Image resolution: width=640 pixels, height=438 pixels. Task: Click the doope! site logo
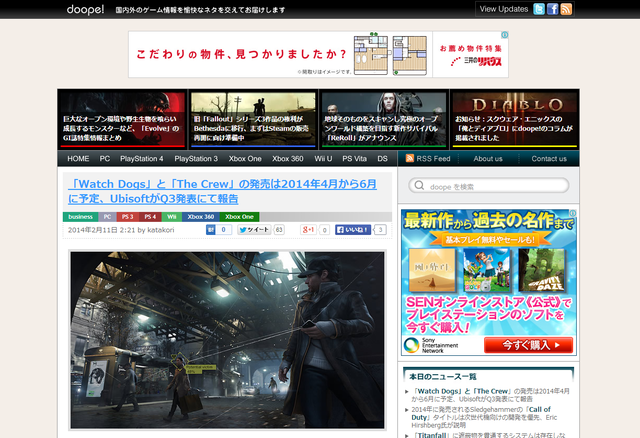pyautogui.click(x=85, y=9)
